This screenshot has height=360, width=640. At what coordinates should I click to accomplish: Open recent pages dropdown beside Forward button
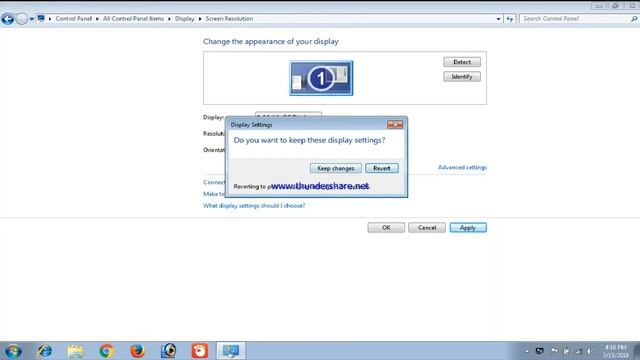coord(31,19)
